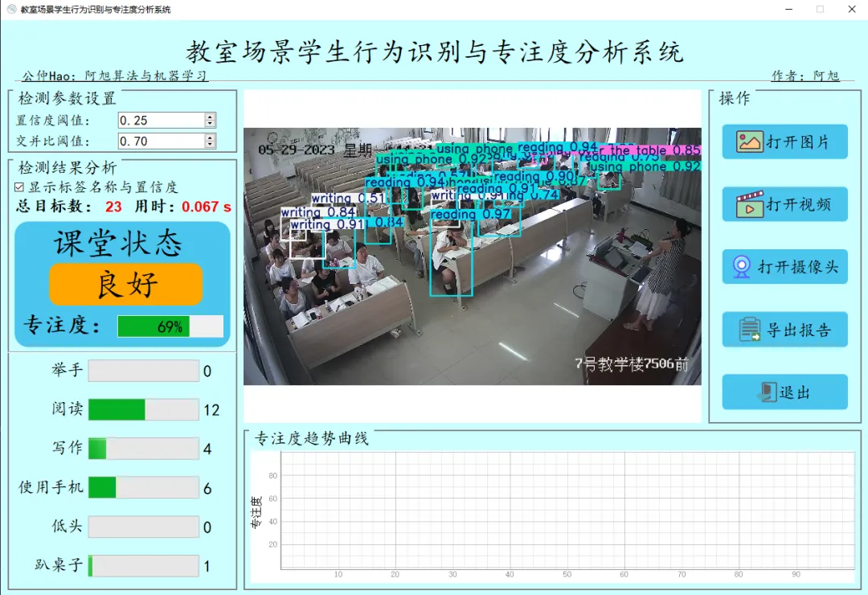Click the 写作 count bar
The image size is (868, 595).
tap(144, 448)
